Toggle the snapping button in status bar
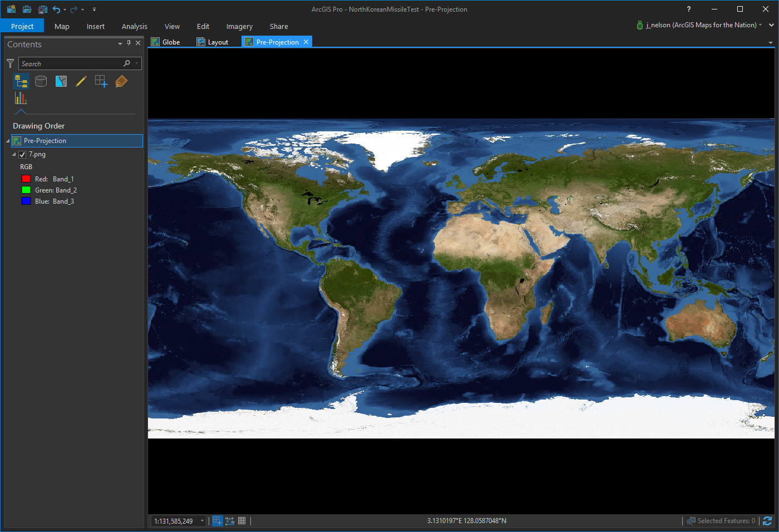The width and height of the screenshot is (779, 532). (217, 521)
